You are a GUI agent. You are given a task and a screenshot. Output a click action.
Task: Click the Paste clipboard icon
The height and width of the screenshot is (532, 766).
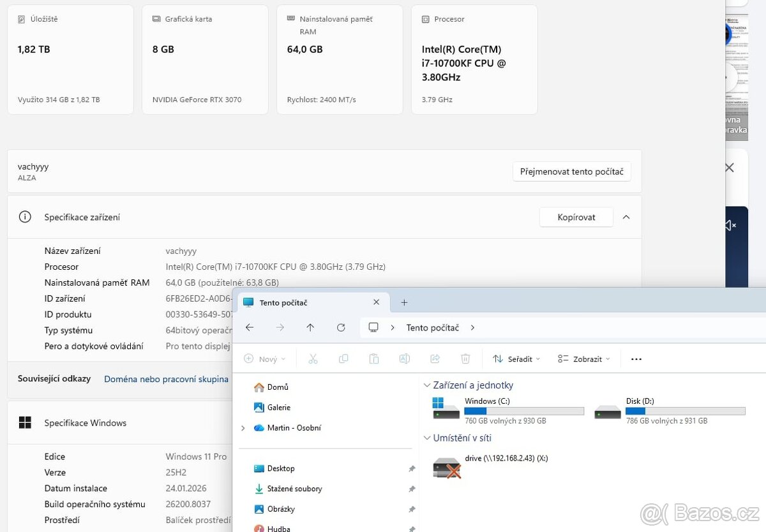pyautogui.click(x=374, y=359)
